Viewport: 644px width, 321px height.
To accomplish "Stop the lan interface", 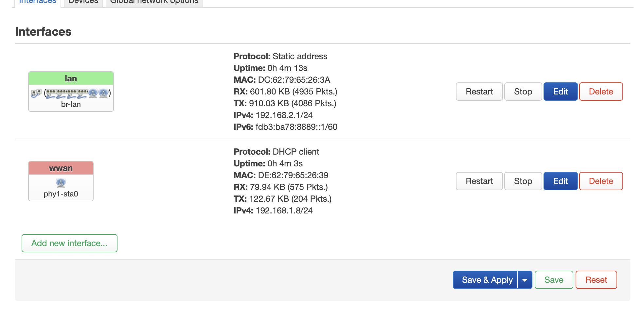I will click(x=523, y=92).
